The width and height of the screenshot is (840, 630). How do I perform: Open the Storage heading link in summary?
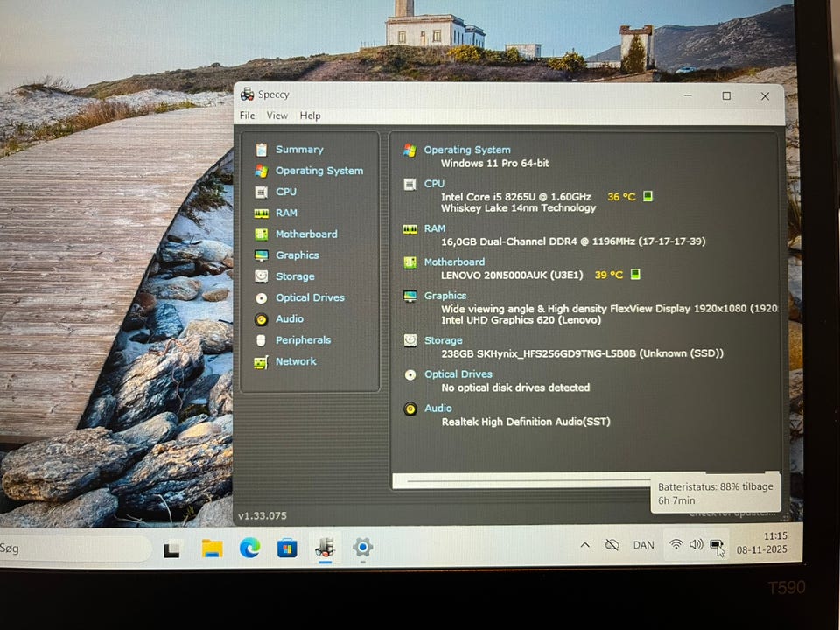443,340
